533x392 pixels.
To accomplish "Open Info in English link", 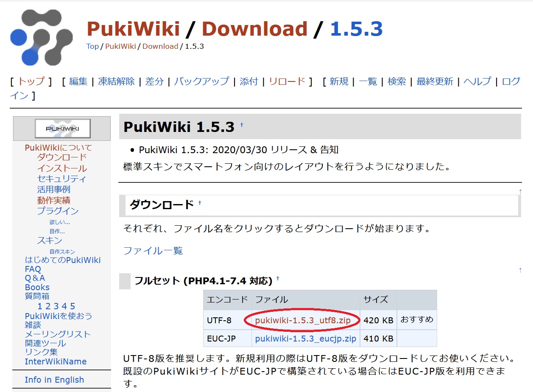I will (x=54, y=380).
